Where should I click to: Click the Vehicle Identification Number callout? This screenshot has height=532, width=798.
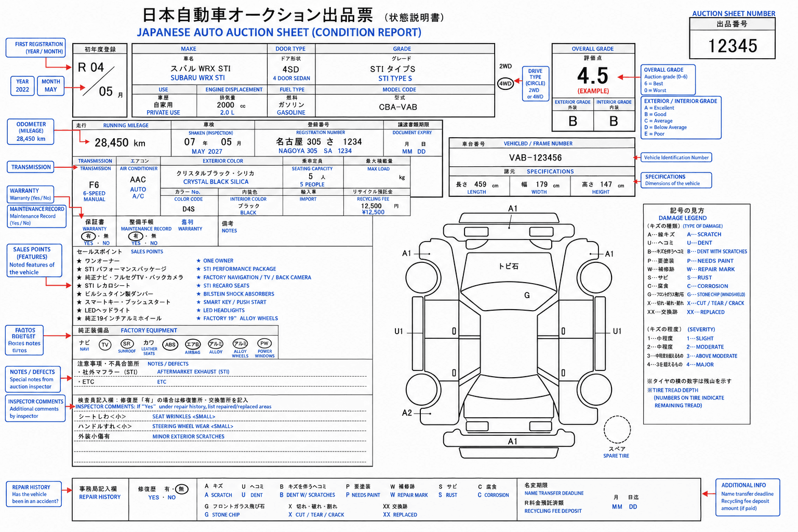pos(676,157)
